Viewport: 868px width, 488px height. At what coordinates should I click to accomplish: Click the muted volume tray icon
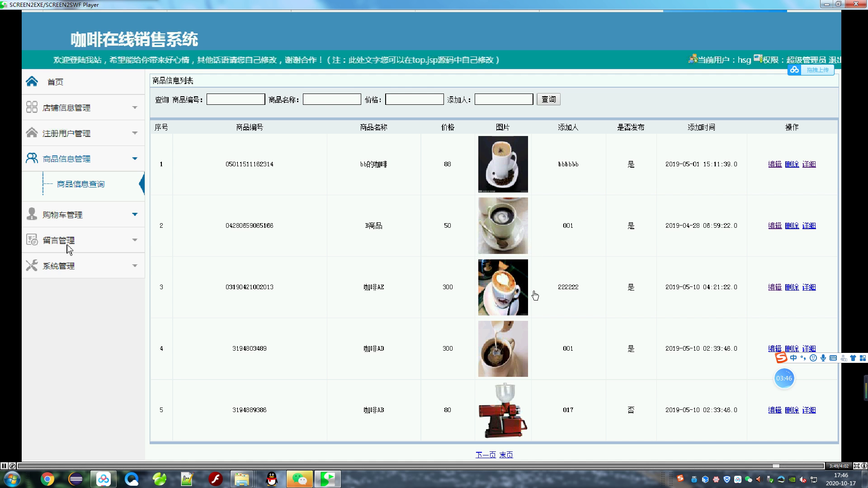(803, 479)
